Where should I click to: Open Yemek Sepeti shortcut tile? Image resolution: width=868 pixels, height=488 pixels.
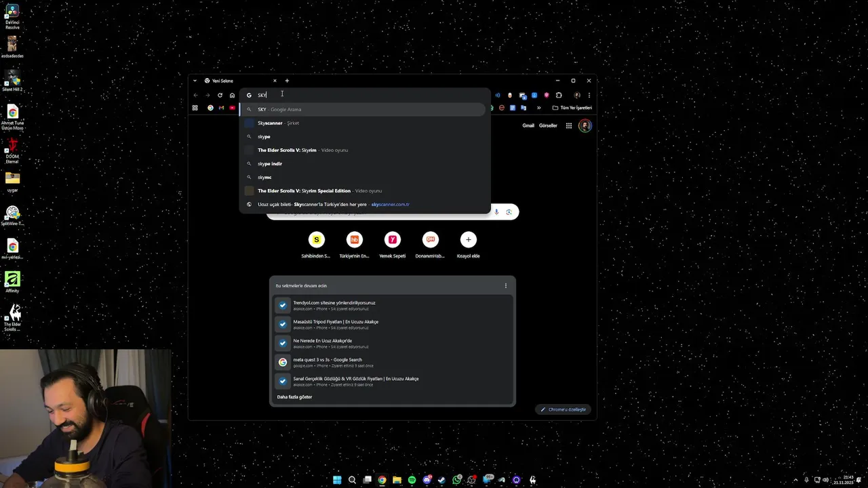pyautogui.click(x=392, y=245)
